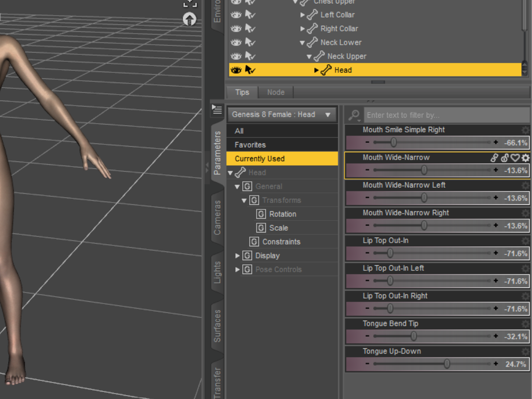Switch to the Node tab

[x=276, y=92]
